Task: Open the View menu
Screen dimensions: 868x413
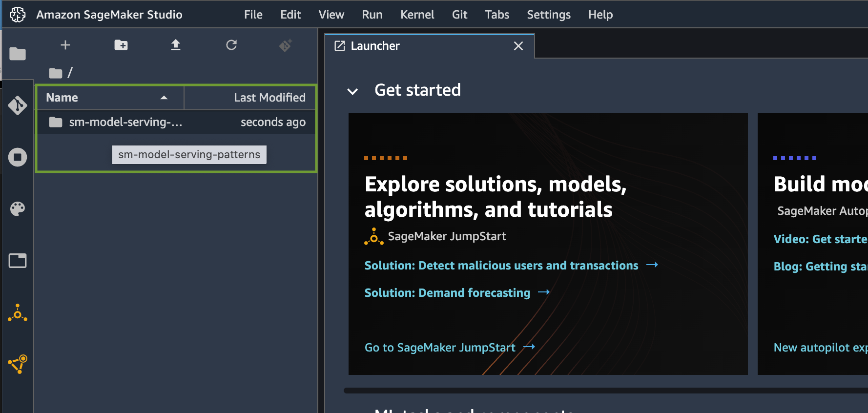Action: click(x=331, y=15)
